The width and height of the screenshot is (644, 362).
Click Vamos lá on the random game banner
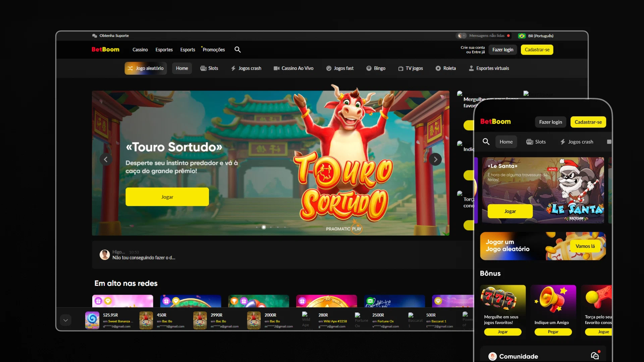pos(585,246)
